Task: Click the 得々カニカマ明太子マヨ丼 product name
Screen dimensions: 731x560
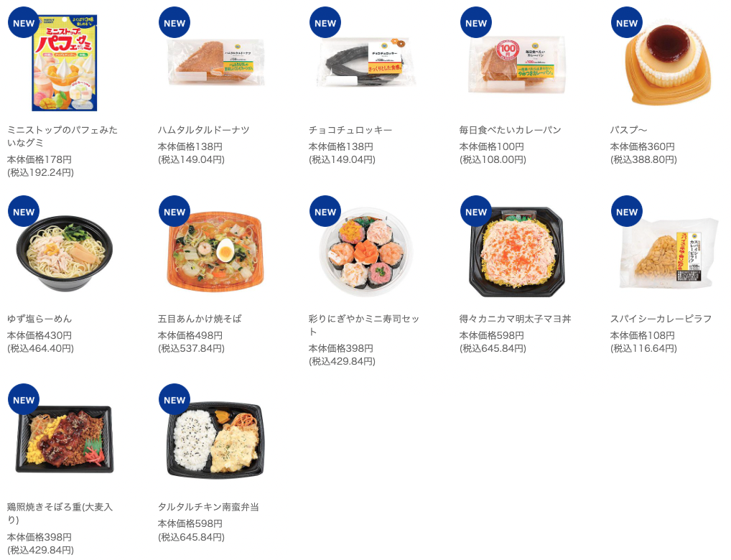Action: (515, 319)
